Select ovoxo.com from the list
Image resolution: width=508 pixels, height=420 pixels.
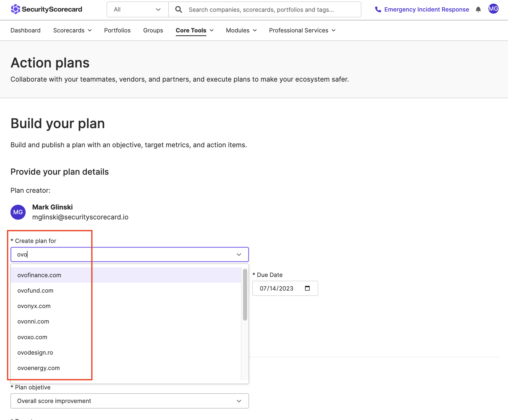click(x=126, y=337)
